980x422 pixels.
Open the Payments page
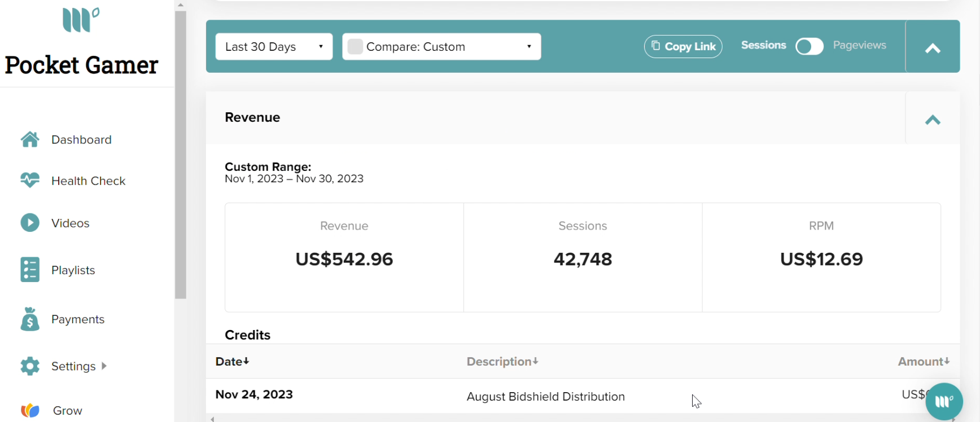78,319
